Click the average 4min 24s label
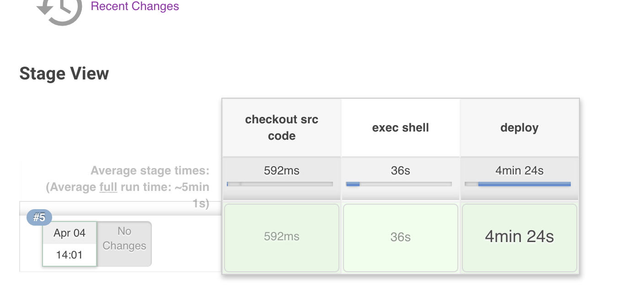Image resolution: width=644 pixels, height=285 pixels. pyautogui.click(x=520, y=171)
